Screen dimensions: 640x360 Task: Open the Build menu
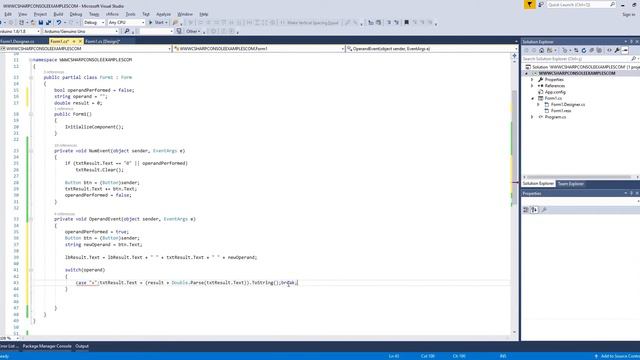[58, 14]
